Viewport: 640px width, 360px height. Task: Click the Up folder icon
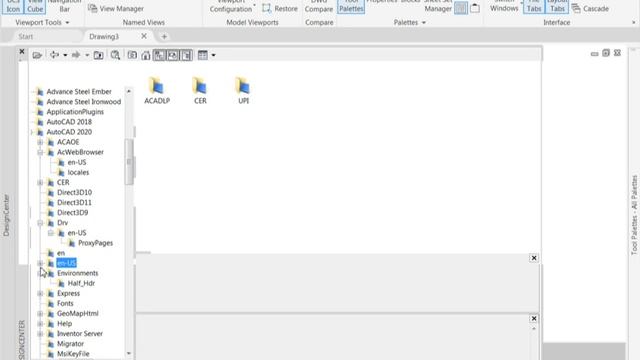pos(98,55)
